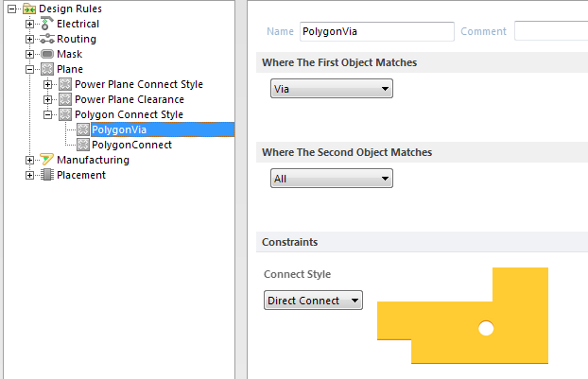Open the first object Via dropdown
The image size is (588, 379).
[332, 89]
